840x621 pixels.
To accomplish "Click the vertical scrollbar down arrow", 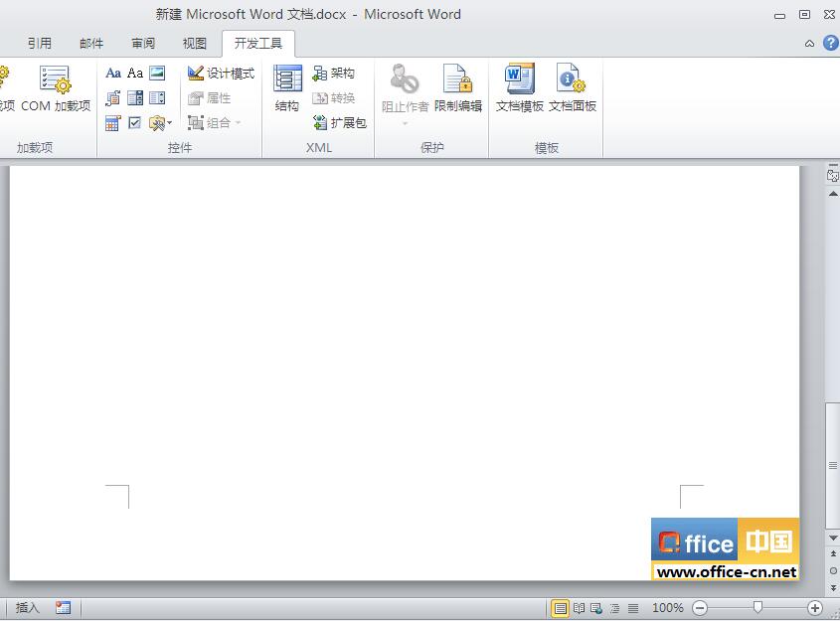I will [x=833, y=538].
